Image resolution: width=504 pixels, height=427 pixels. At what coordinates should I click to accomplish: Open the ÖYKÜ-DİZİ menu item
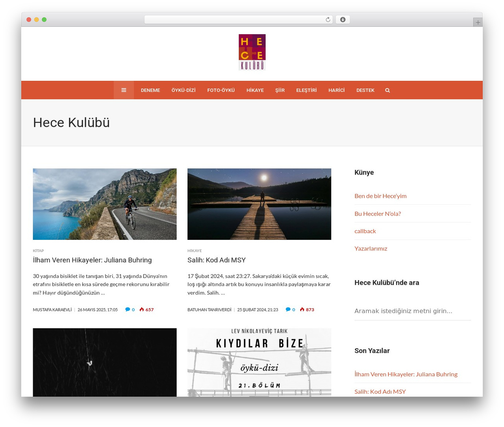pyautogui.click(x=183, y=90)
